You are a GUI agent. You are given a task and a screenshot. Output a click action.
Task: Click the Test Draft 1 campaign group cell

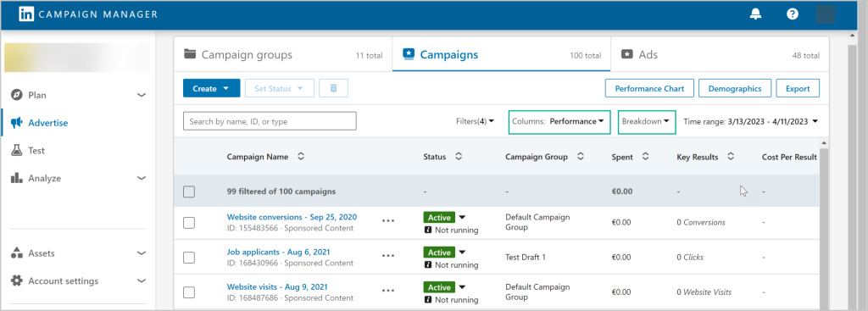tap(526, 258)
